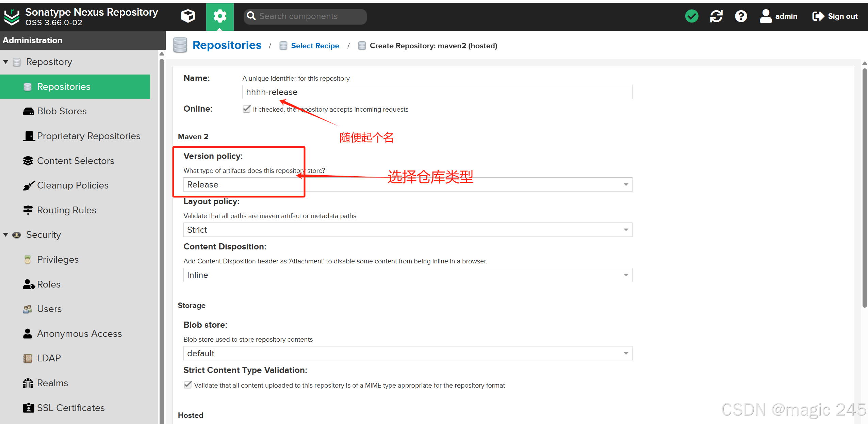Click the repository Name input field

point(437,92)
